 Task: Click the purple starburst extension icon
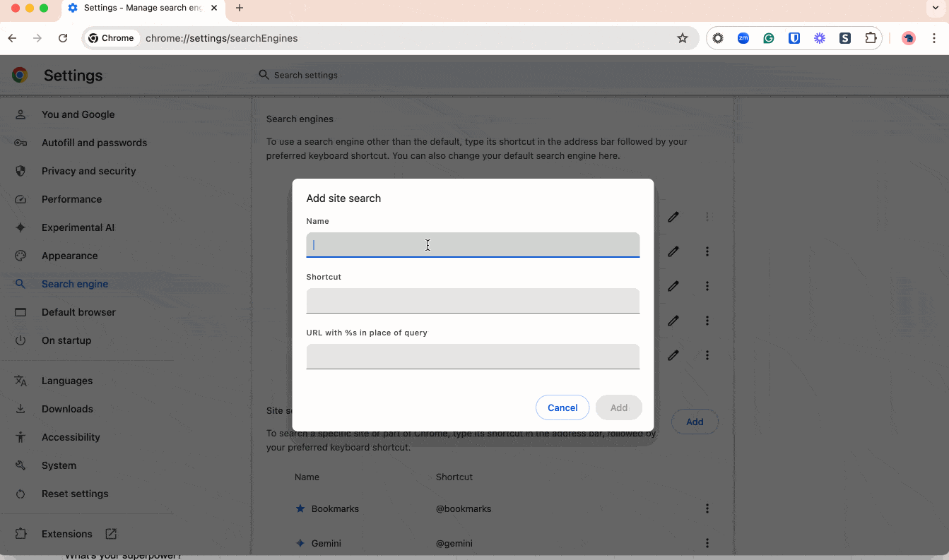pos(820,38)
